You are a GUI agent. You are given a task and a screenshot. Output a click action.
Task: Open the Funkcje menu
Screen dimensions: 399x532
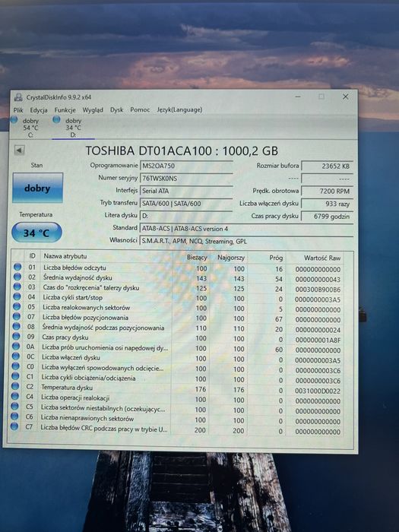point(65,110)
